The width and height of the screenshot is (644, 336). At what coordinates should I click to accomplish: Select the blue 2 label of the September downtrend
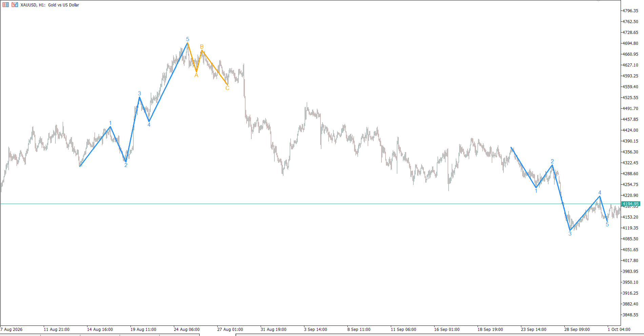pos(552,162)
